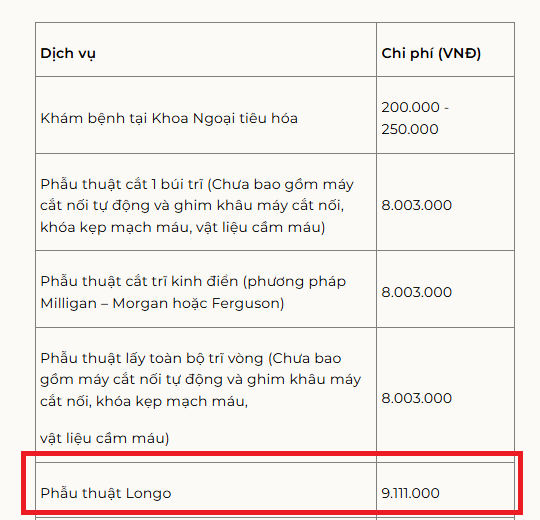Click the 'Chi phí (VNĐ)' column header
Image resolution: width=540 pixels, height=520 pixels.
(x=431, y=53)
